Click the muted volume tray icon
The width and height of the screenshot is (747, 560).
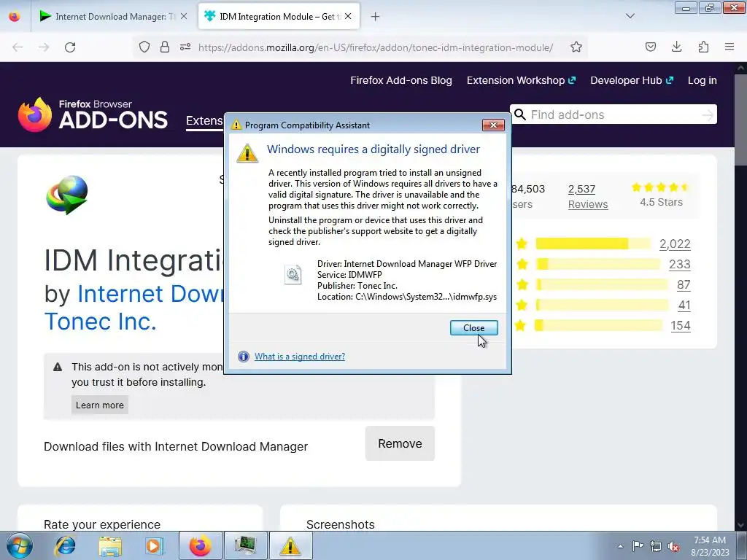(x=673, y=546)
